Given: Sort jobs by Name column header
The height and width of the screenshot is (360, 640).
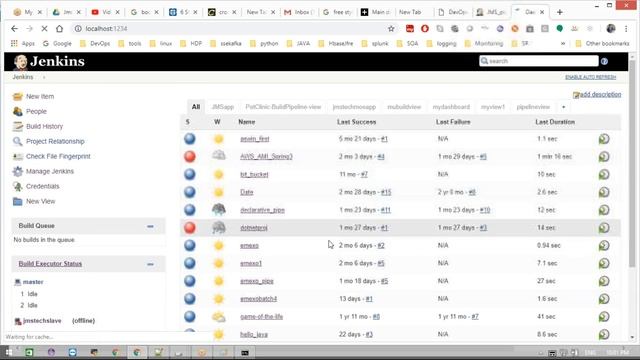Looking at the screenshot, I should coord(247,122).
